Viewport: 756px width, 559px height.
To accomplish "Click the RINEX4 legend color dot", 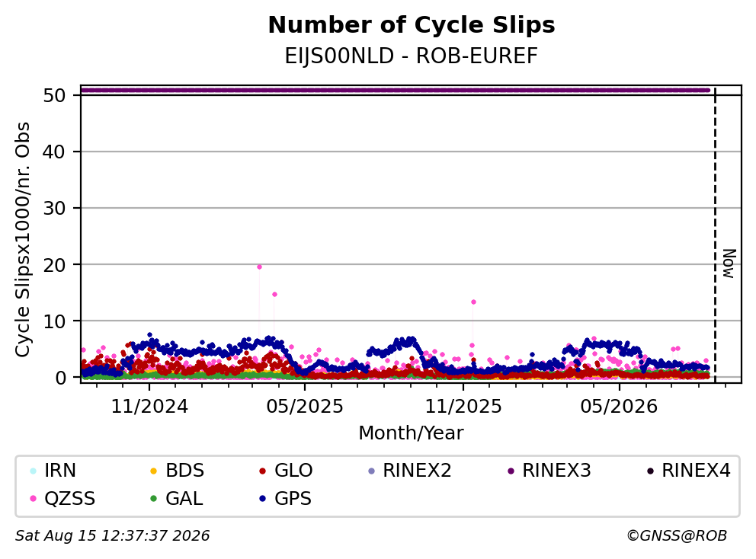I will [650, 471].
